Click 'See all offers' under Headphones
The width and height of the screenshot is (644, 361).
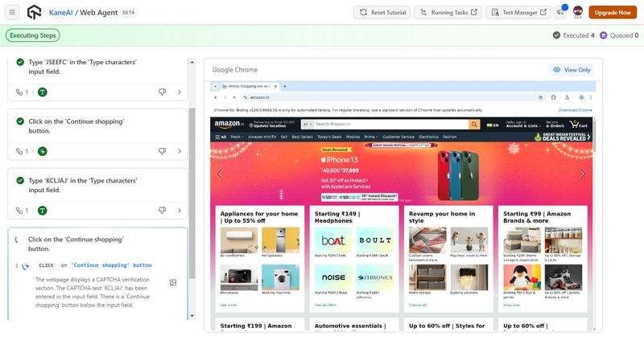[x=325, y=305]
